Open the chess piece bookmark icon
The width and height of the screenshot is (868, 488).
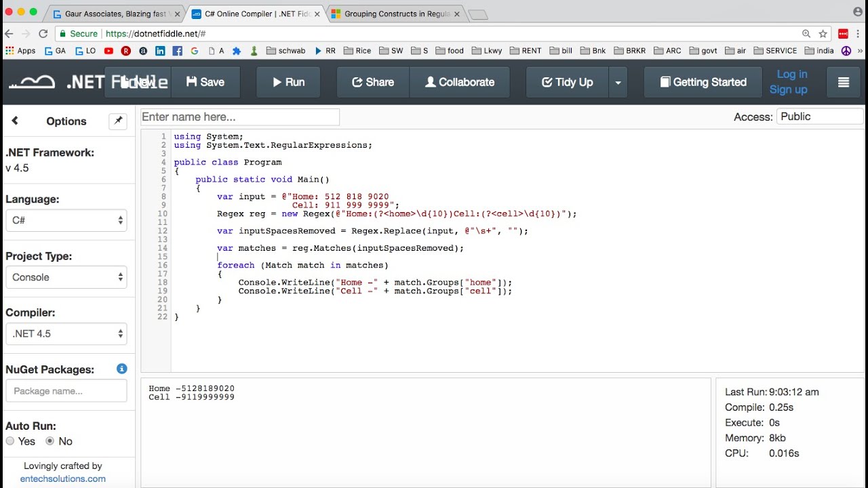tap(254, 51)
